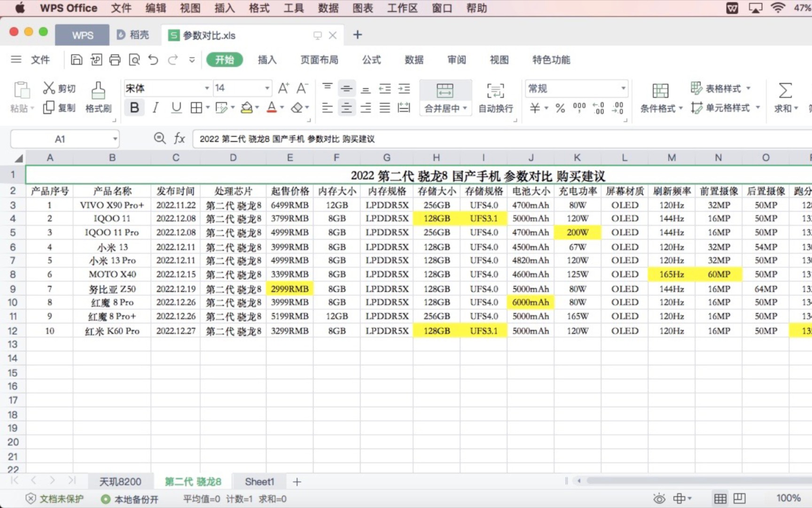This screenshot has height=508, width=812.
Task: Decrease decimal places icon
Action: click(x=618, y=108)
